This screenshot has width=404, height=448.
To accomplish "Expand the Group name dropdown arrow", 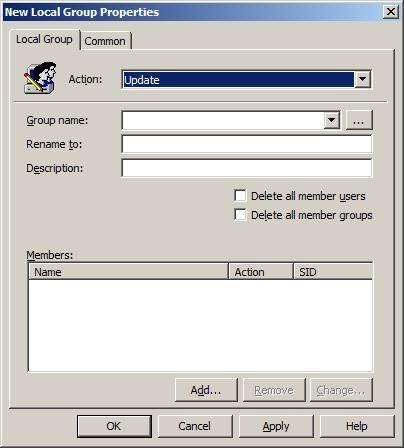I will [332, 120].
